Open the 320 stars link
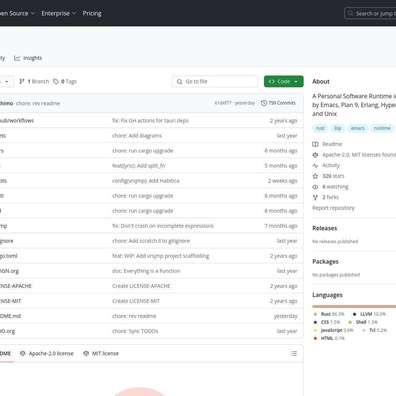The width and height of the screenshot is (396, 396). click(333, 176)
